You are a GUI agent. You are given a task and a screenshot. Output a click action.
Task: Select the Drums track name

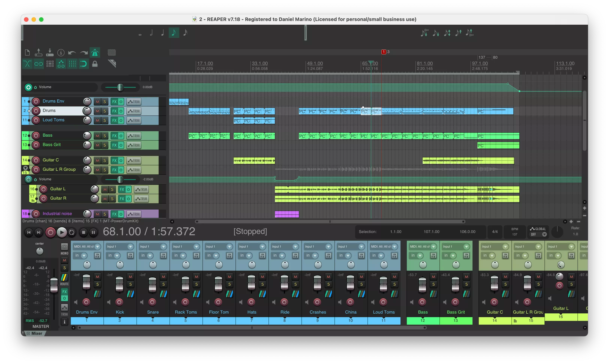(49, 110)
